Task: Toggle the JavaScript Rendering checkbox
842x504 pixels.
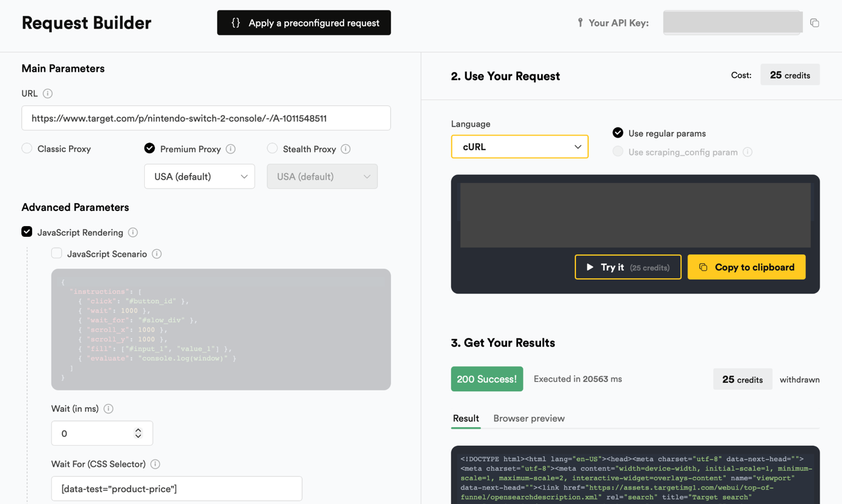Action: click(27, 232)
